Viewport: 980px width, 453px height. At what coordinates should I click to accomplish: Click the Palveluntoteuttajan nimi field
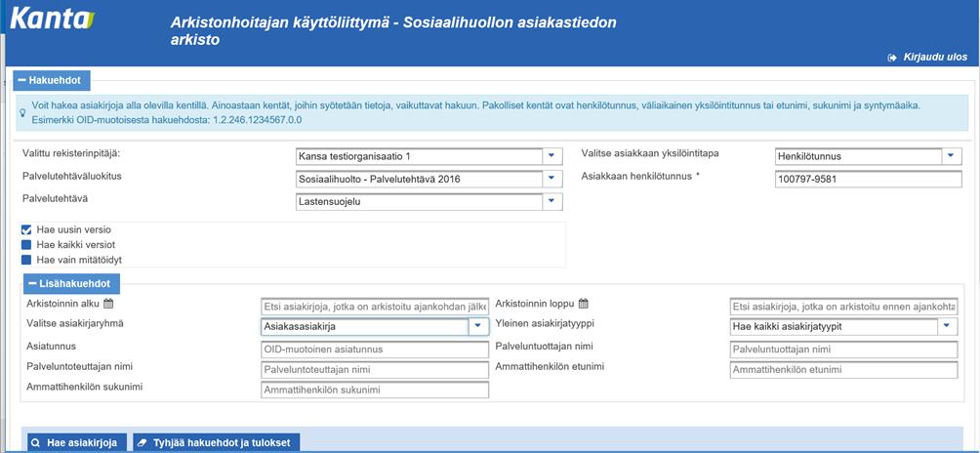375,370
